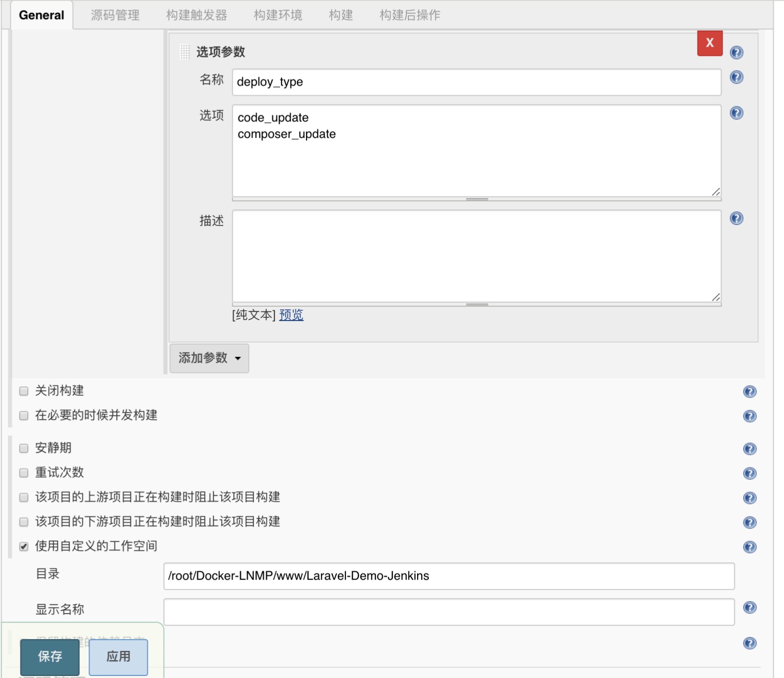Screen dimensions: 784x678
Task: Show help for 安静期 option
Action: 750,449
